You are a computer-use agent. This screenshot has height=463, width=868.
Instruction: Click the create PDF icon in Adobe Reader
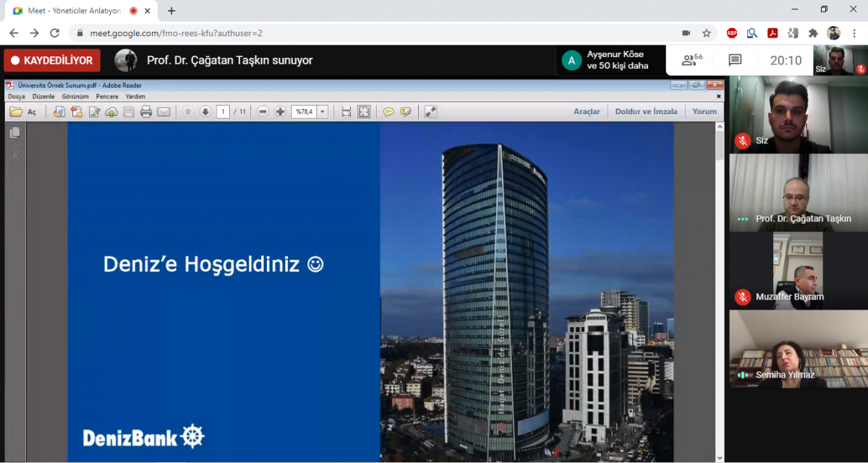coord(76,111)
